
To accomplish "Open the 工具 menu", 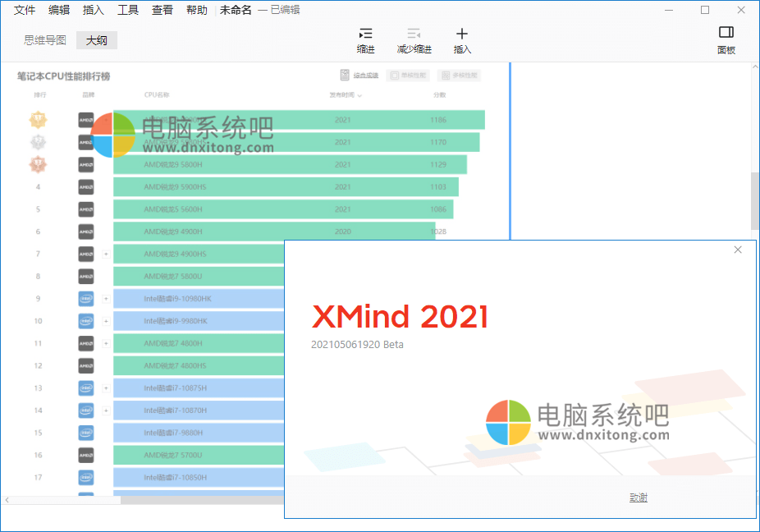I will 128,10.
